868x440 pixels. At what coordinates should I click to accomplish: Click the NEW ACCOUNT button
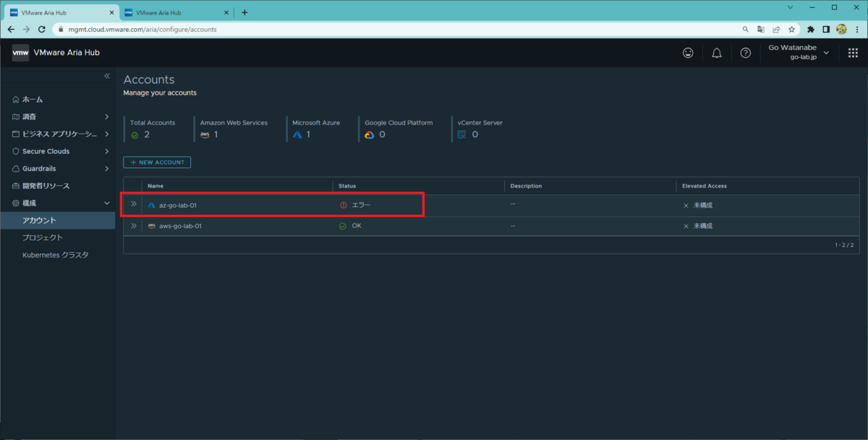point(157,162)
